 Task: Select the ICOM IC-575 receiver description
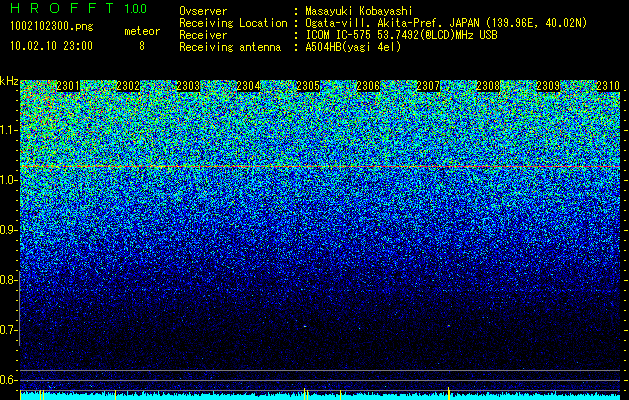pyautogui.click(x=401, y=35)
